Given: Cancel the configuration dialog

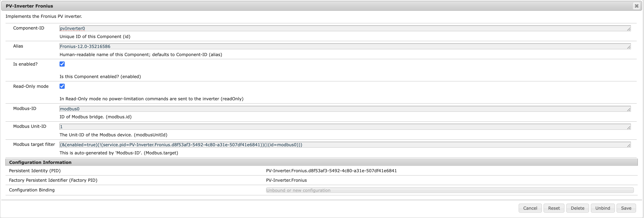Looking at the screenshot, I should tap(530, 208).
